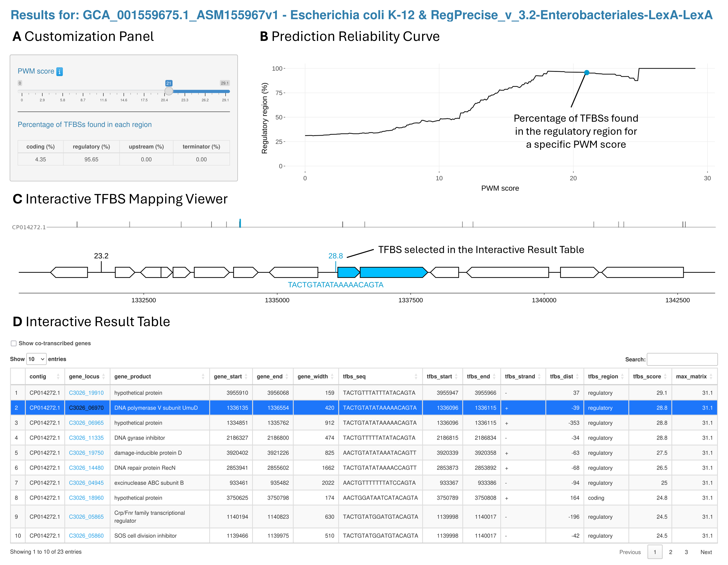The image size is (728, 565).
Task: Click the PWM score info icon
Action: pos(60,71)
